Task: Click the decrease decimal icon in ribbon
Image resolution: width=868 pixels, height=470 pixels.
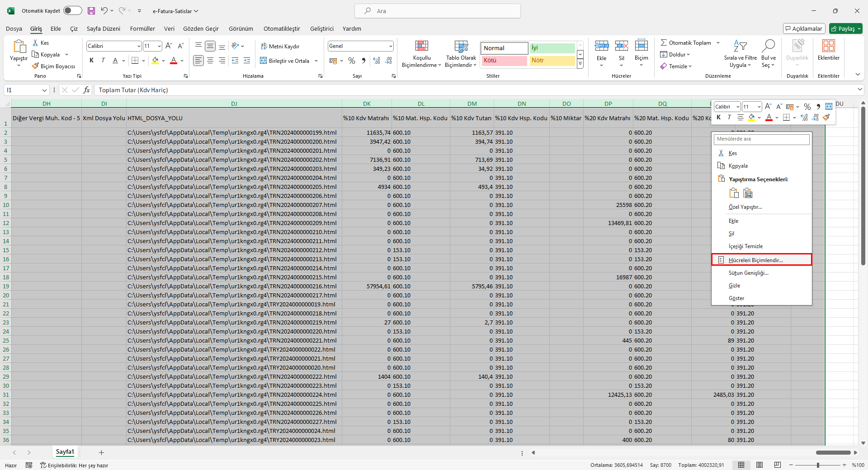Action: 388,61
